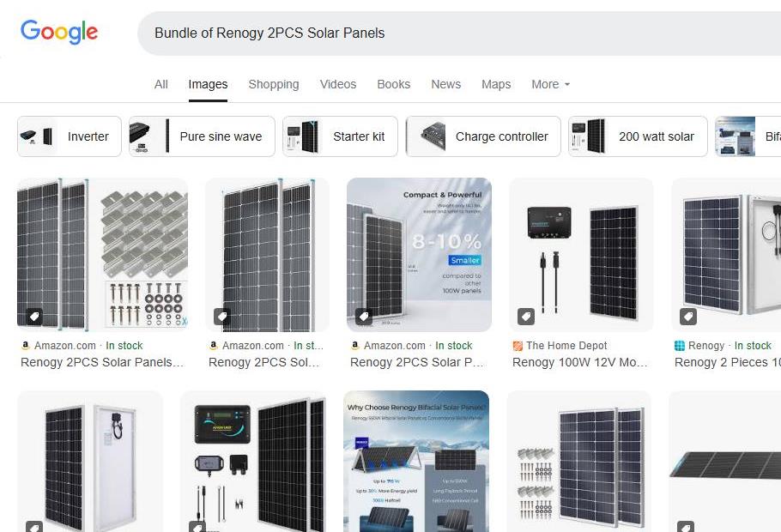The image size is (781, 532).
Task: Open the Compact & Powerful 8-10% image
Action: tap(419, 255)
